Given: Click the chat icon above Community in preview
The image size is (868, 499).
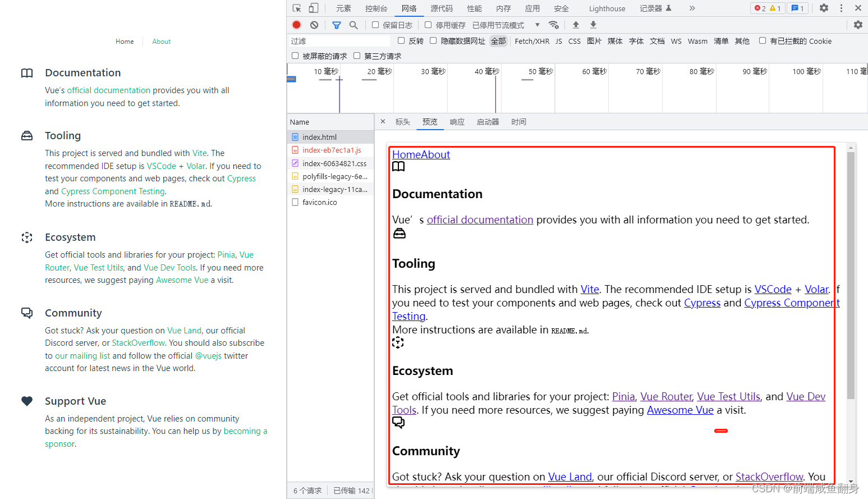Looking at the screenshot, I should [x=398, y=423].
